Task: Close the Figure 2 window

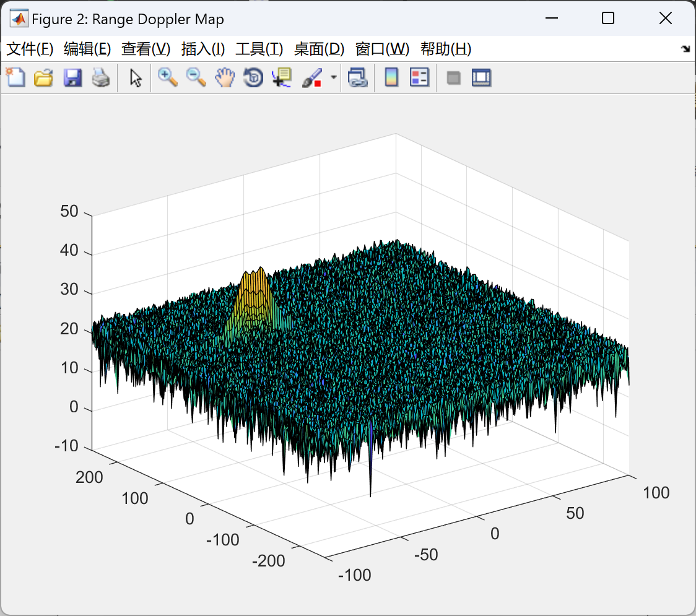Action: pyautogui.click(x=666, y=18)
